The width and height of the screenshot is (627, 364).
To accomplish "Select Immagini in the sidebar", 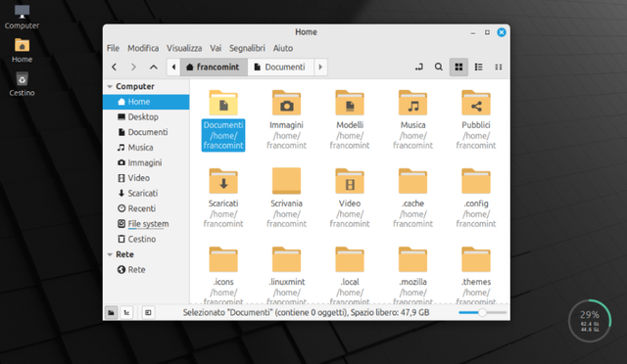I will (146, 162).
